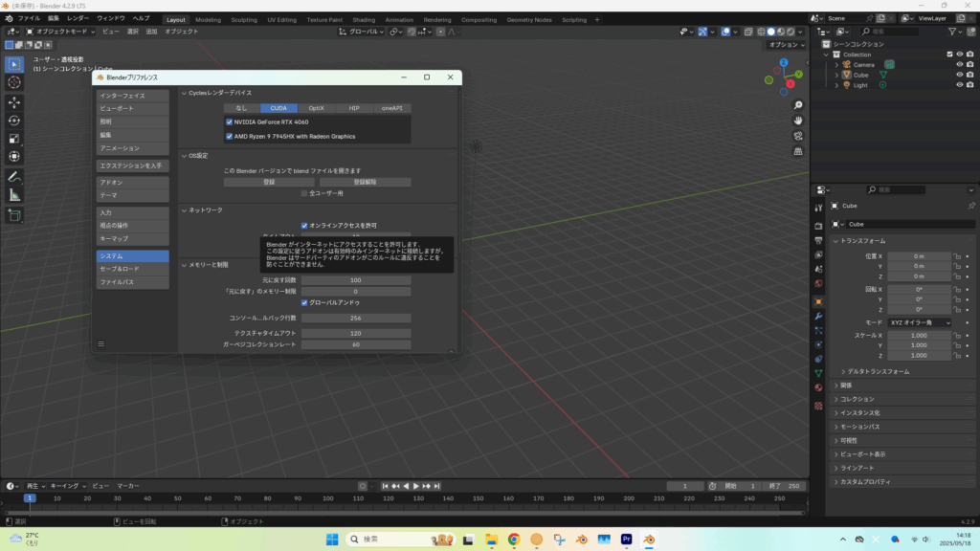The image size is (980, 551).
Task: Switch to the Modeling workspace tab
Action: point(208,20)
